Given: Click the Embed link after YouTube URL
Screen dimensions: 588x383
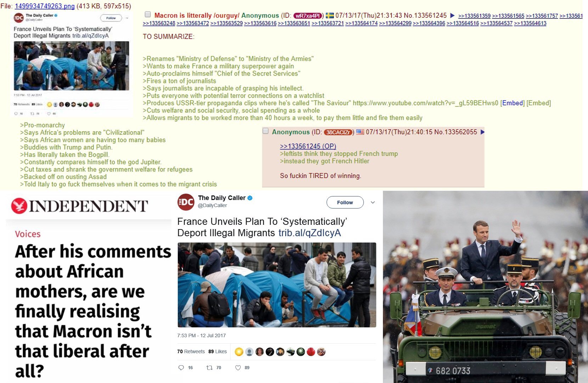Looking at the screenshot, I should 513,103.
